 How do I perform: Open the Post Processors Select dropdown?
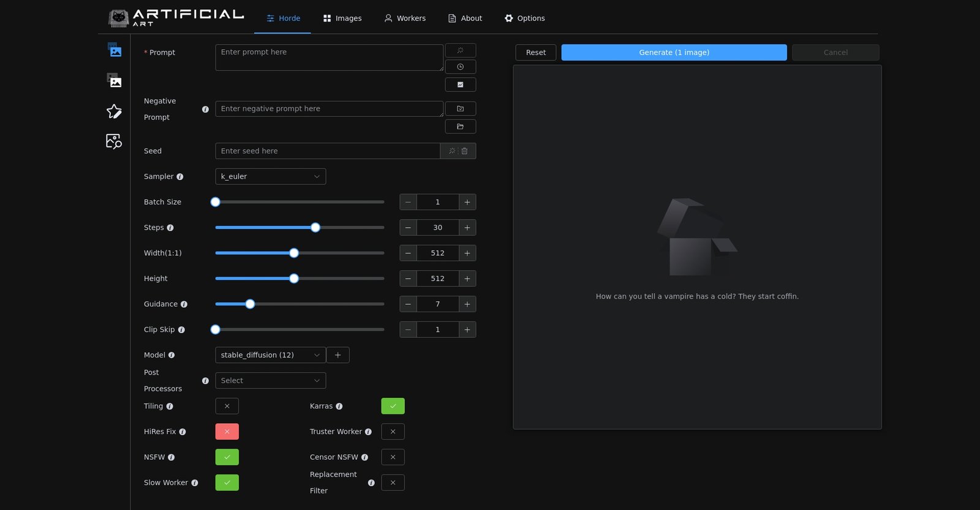(x=270, y=381)
